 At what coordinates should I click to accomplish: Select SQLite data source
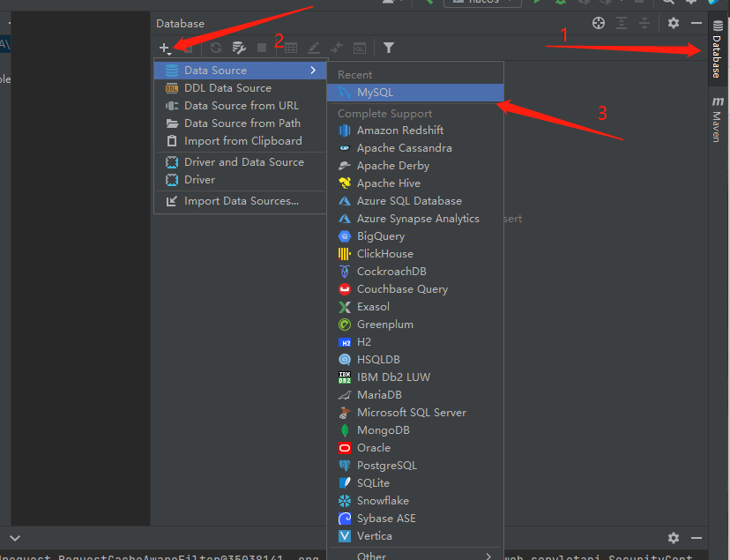(x=415, y=483)
